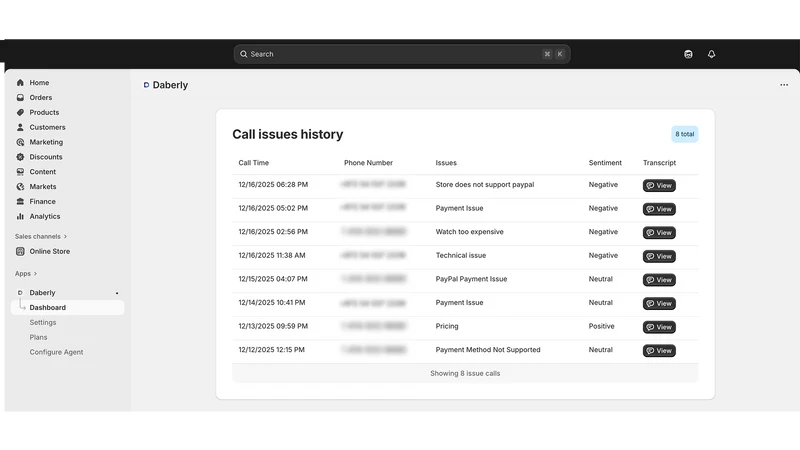Navigate to Analytics
Screen dimensions: 800x450
click(x=44, y=216)
